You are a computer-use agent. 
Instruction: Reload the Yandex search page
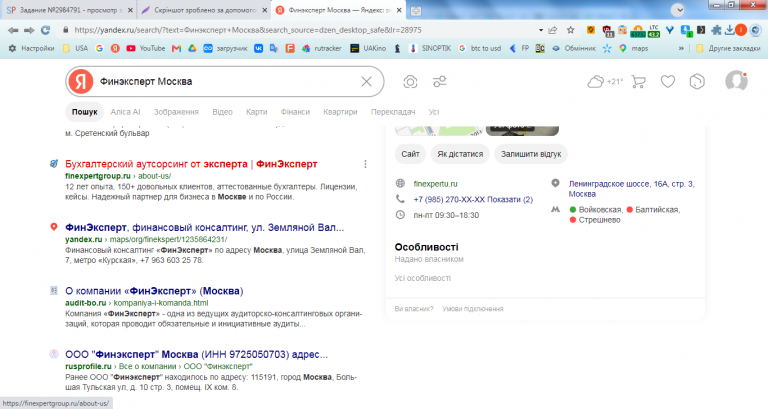click(46, 30)
